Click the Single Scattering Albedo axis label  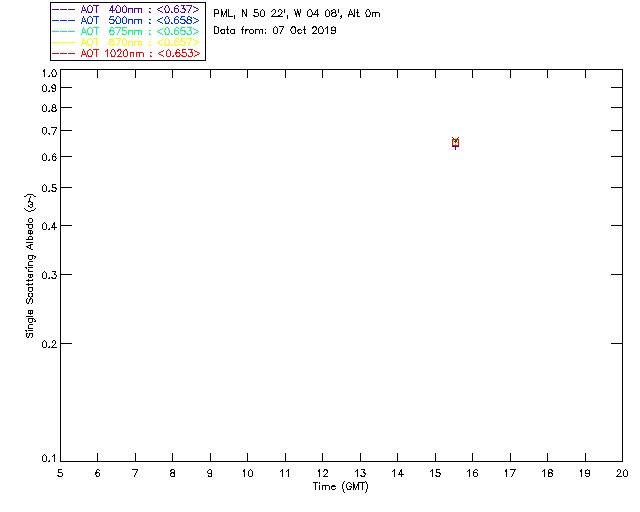click(32, 266)
